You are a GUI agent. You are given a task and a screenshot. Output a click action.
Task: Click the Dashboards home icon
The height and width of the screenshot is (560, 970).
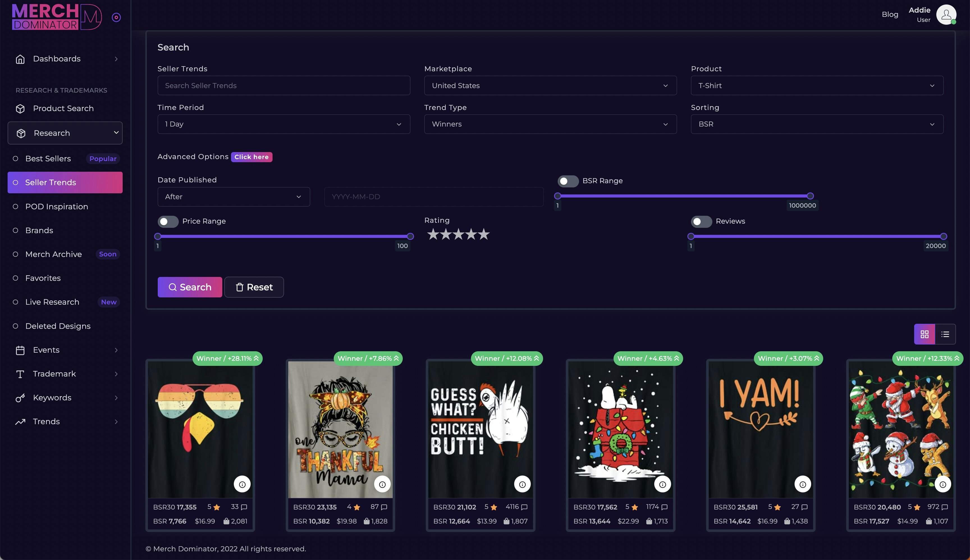[x=20, y=59]
